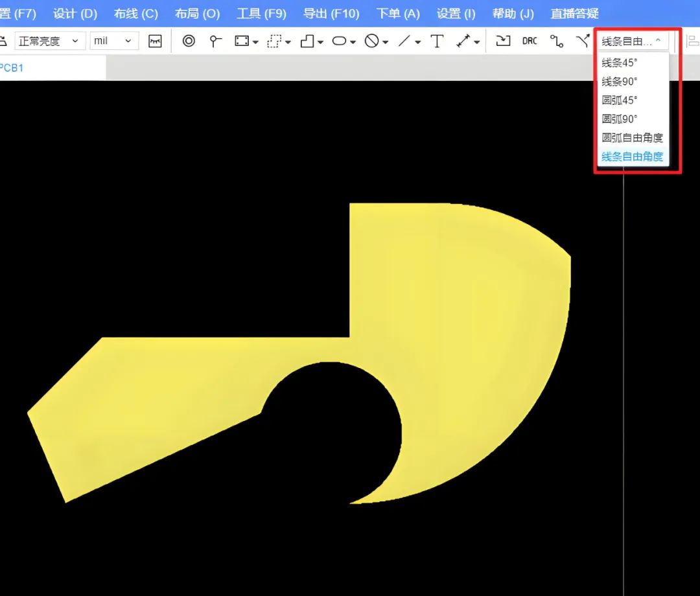
Task: Select the pad placement tool icon
Action: [x=216, y=41]
